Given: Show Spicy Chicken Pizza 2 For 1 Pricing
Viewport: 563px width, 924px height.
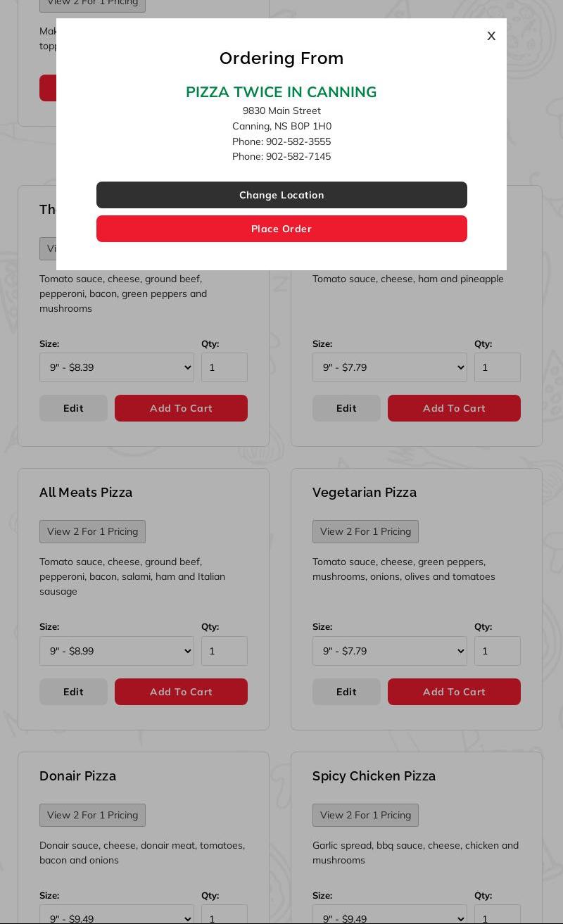Looking at the screenshot, I should coord(365,815).
